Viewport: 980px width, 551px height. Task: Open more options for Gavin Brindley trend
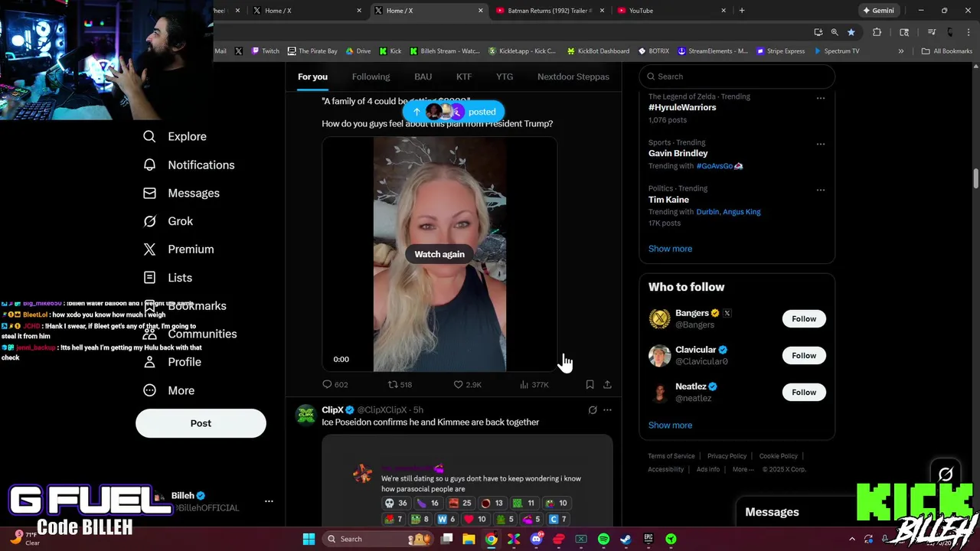(821, 144)
